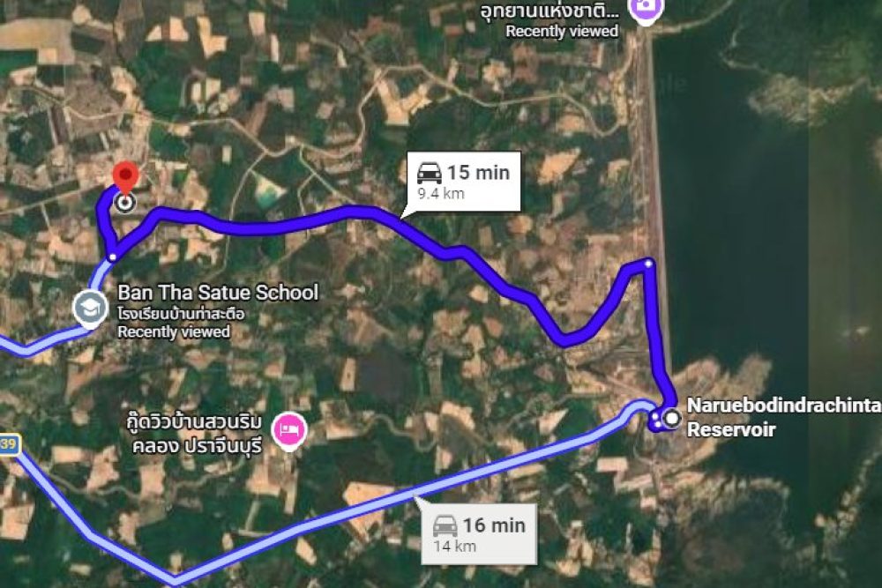Select the highway 39 road shield
The height and width of the screenshot is (588, 882).
coord(9,444)
